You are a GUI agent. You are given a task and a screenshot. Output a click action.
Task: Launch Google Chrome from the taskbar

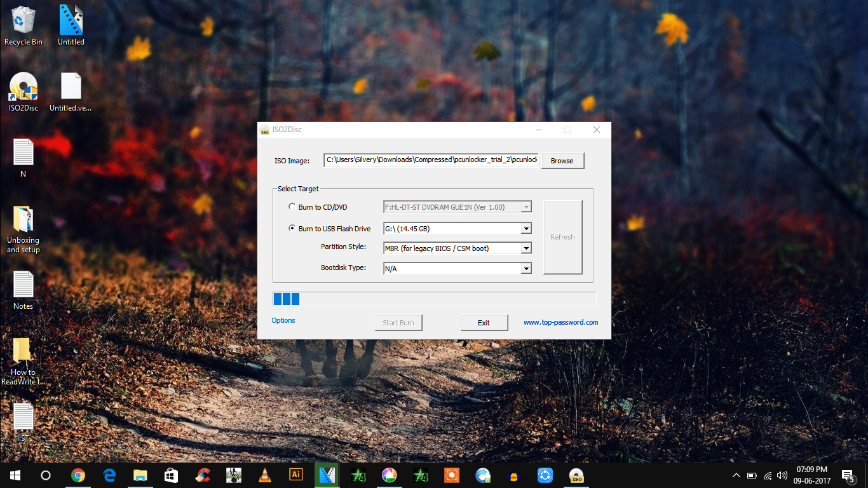[x=78, y=475]
